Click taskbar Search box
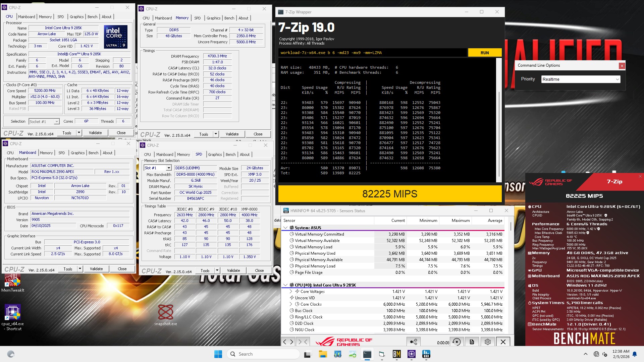 tap(263, 354)
